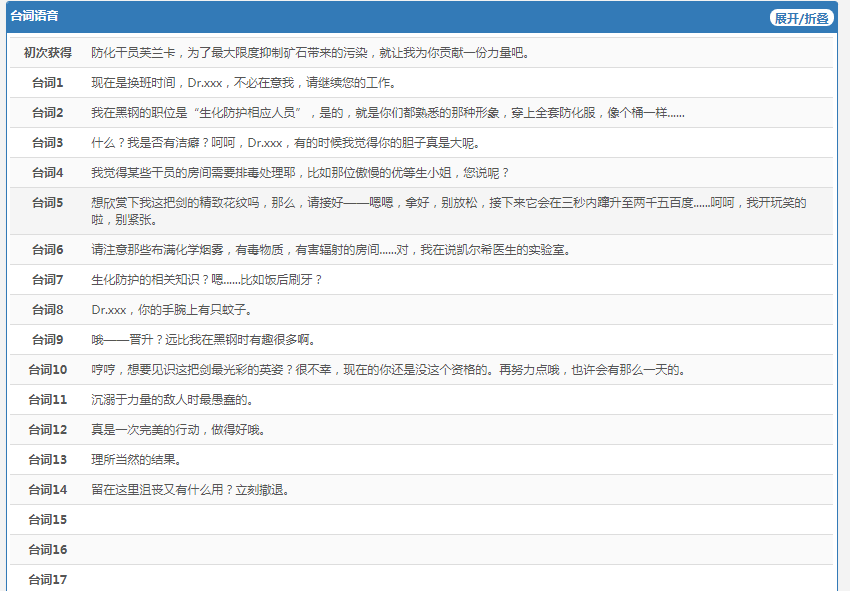853x591 pixels.
Task: Select the 初次获得 row label
Action: 48,53
